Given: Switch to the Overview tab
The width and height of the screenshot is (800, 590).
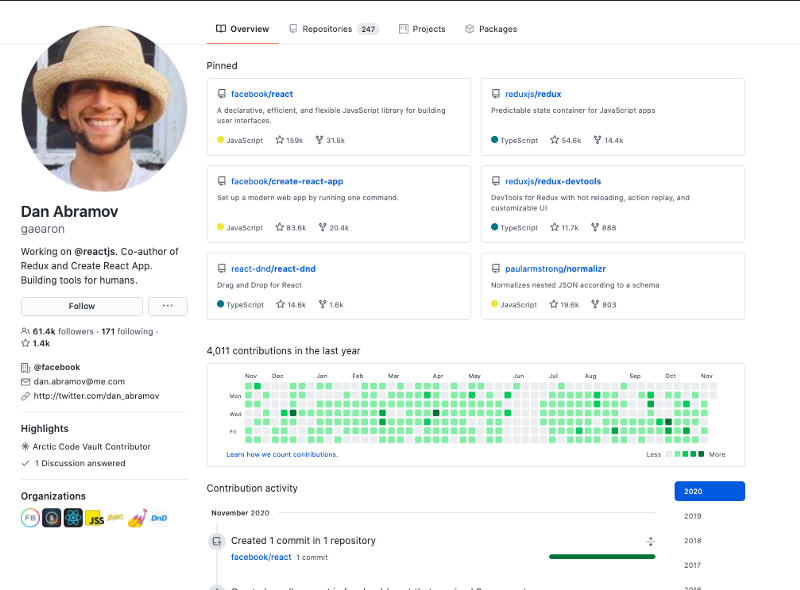Looking at the screenshot, I should click(242, 29).
